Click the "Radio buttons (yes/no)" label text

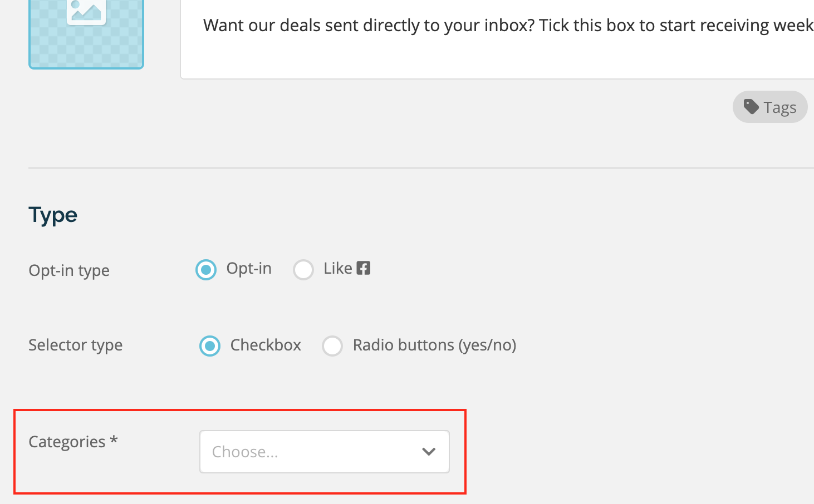point(435,345)
